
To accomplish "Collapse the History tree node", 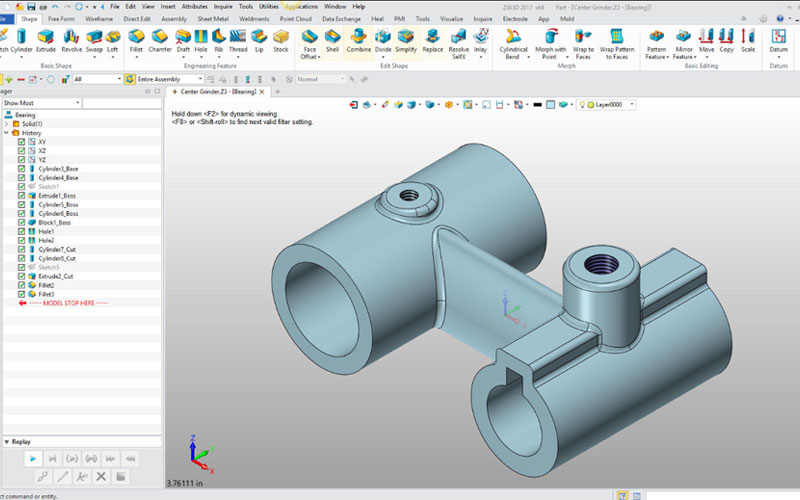I will coord(7,133).
